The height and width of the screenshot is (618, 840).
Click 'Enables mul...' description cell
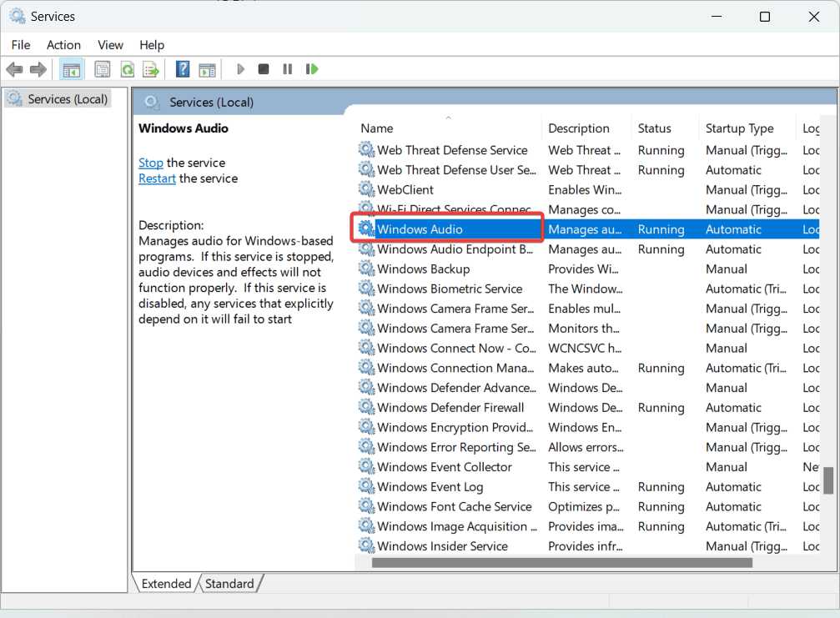[x=584, y=309]
